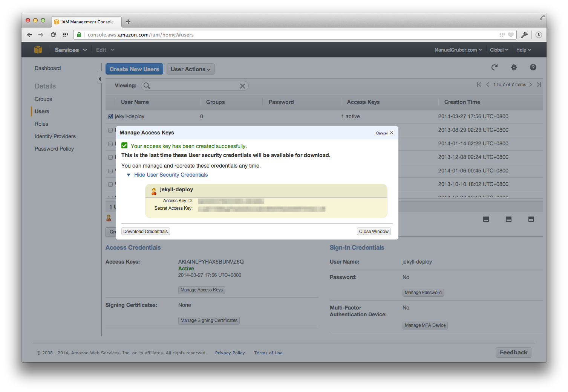Minimize the details pane layout icon

[486, 219]
